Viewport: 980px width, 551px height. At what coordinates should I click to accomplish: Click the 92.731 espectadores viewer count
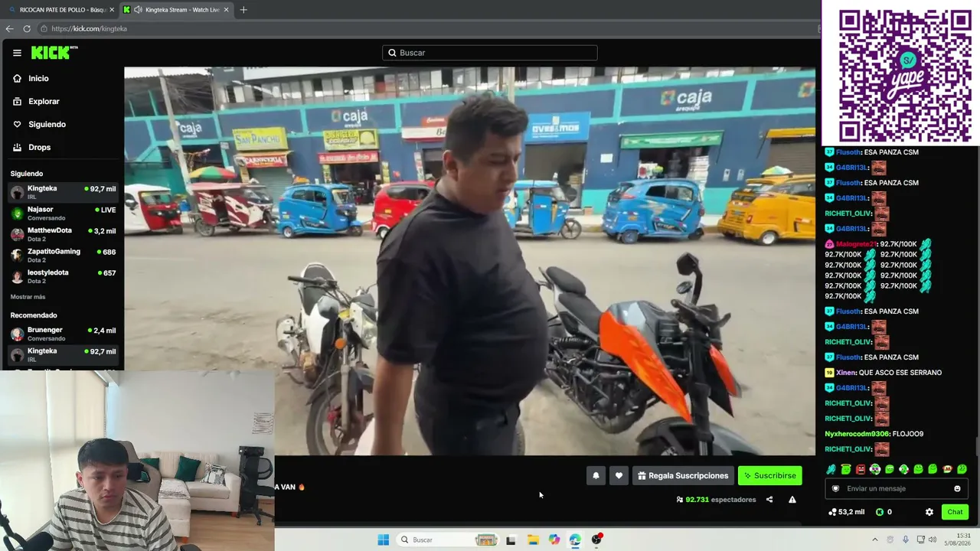pos(717,500)
